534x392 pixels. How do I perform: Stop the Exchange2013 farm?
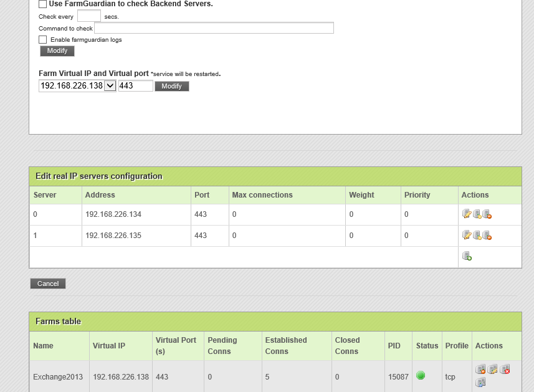(480, 370)
